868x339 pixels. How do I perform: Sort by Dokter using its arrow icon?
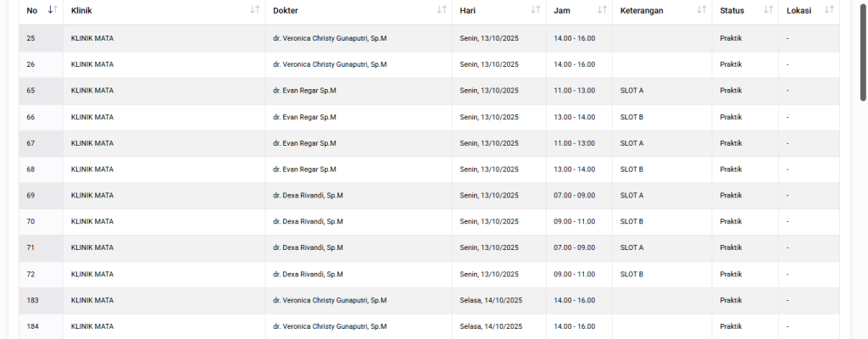pyautogui.click(x=442, y=10)
